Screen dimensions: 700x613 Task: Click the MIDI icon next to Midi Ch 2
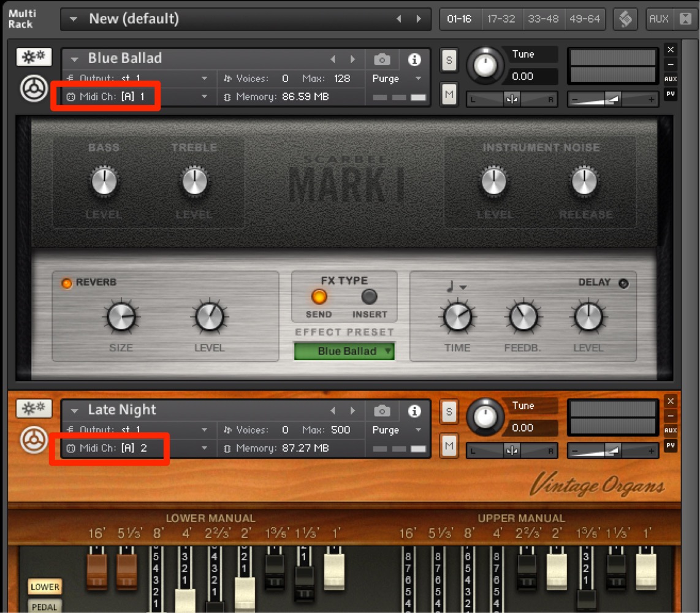[70, 448]
